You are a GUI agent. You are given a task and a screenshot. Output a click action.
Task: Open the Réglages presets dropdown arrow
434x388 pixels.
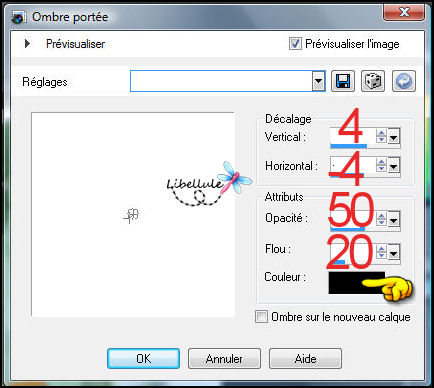(x=318, y=81)
